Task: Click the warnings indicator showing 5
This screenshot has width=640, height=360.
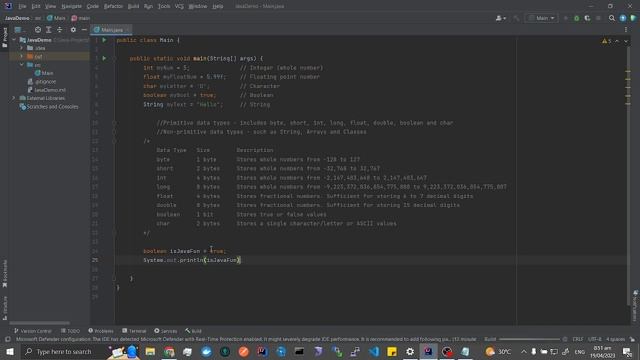Action: pyautogui.click(x=607, y=41)
